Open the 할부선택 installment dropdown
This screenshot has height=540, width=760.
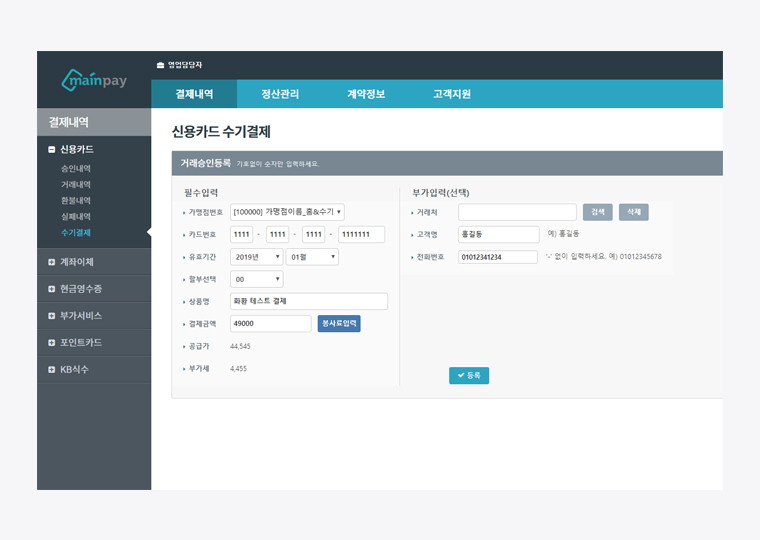tap(256, 279)
